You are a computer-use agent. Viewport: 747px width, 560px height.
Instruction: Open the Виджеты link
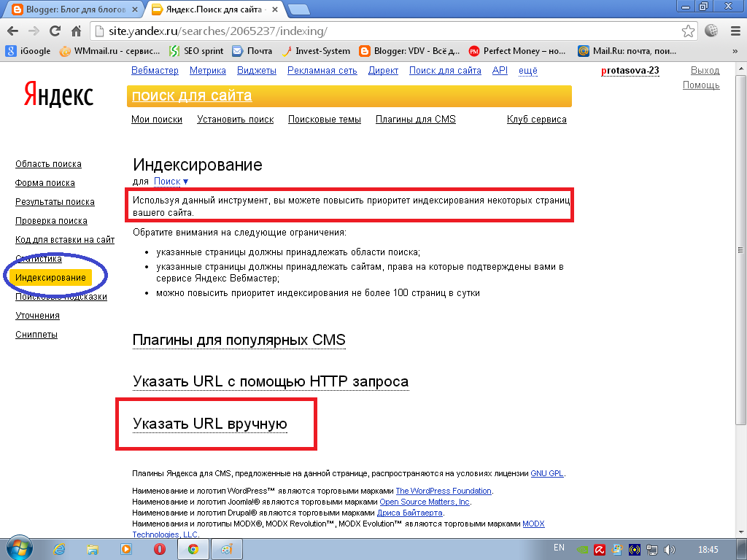click(x=257, y=71)
